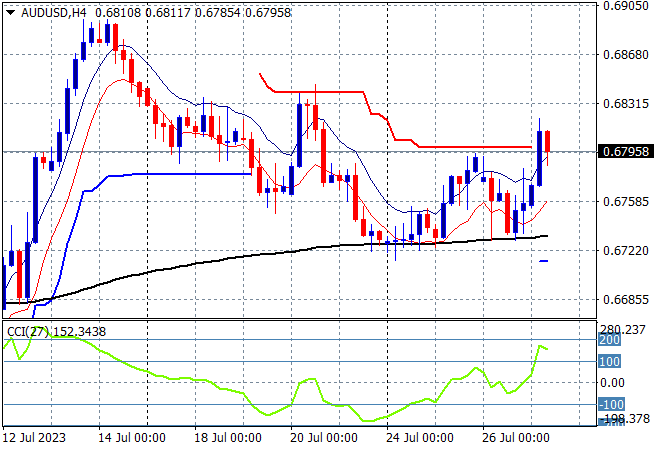Click the CCI(27) indicator label

tap(28, 332)
